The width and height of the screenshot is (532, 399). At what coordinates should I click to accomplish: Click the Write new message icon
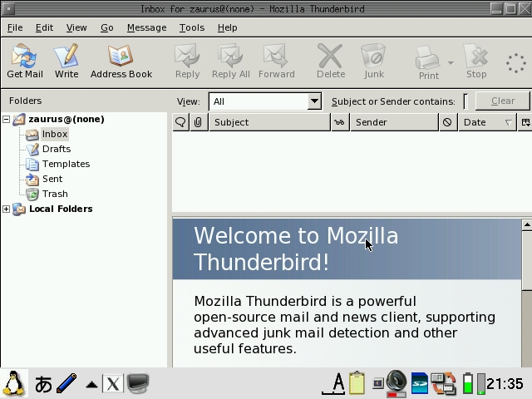(66, 62)
